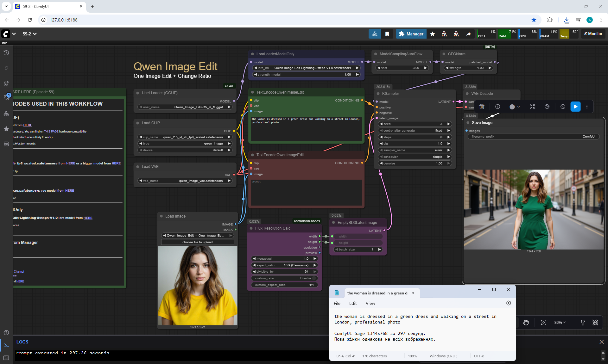Screen dimensions: 608x364
Task: Switch to the LOGS tab
Action: pos(22,342)
